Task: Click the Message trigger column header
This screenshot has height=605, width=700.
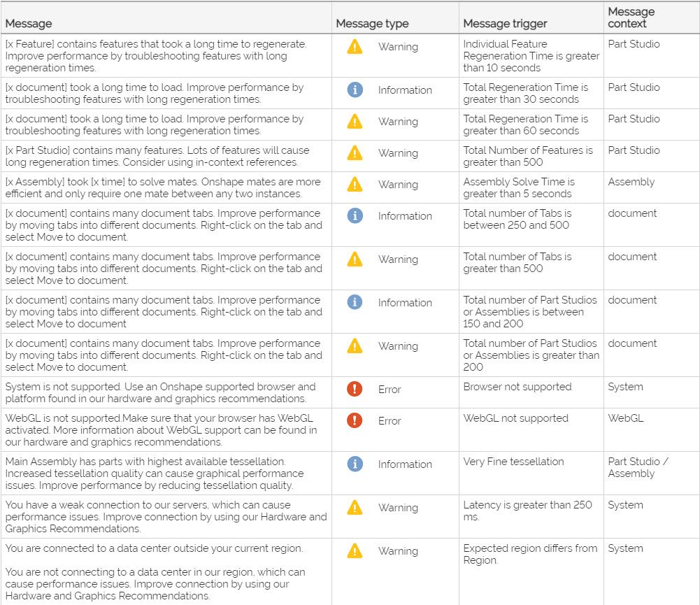Action: pyautogui.click(x=505, y=24)
